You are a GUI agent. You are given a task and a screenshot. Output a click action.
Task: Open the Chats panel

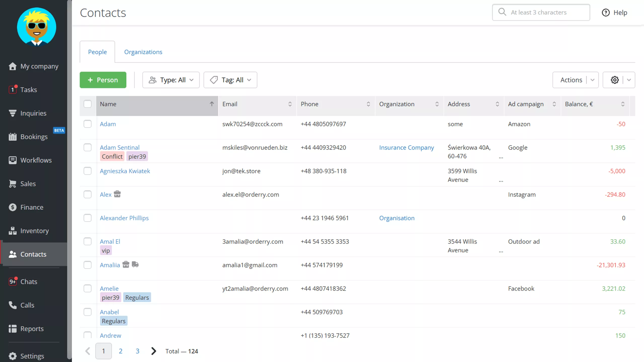pos(28,282)
